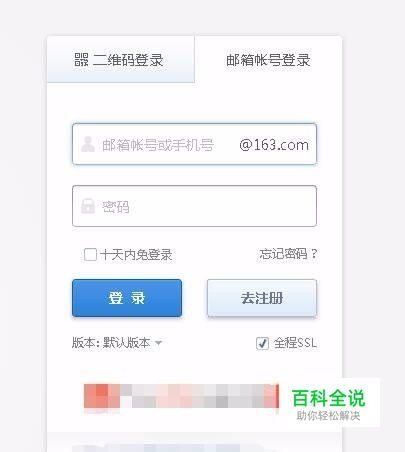Open the 忘记密码? link

[288, 254]
